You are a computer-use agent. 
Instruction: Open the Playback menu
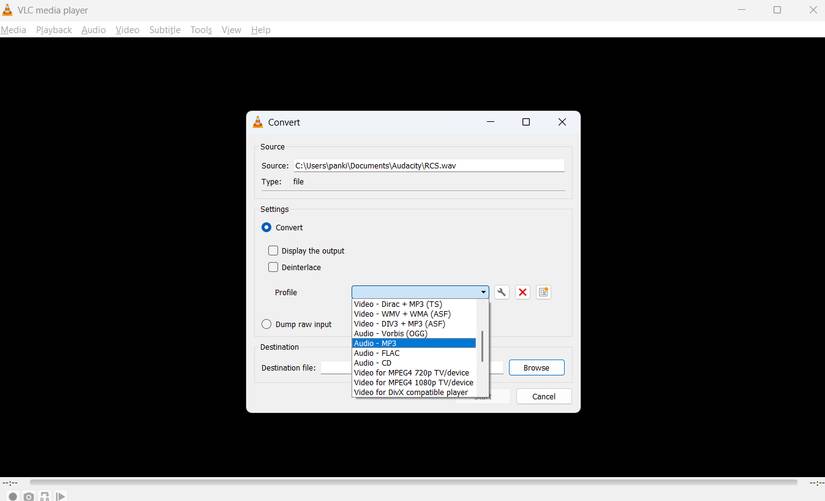tap(54, 30)
